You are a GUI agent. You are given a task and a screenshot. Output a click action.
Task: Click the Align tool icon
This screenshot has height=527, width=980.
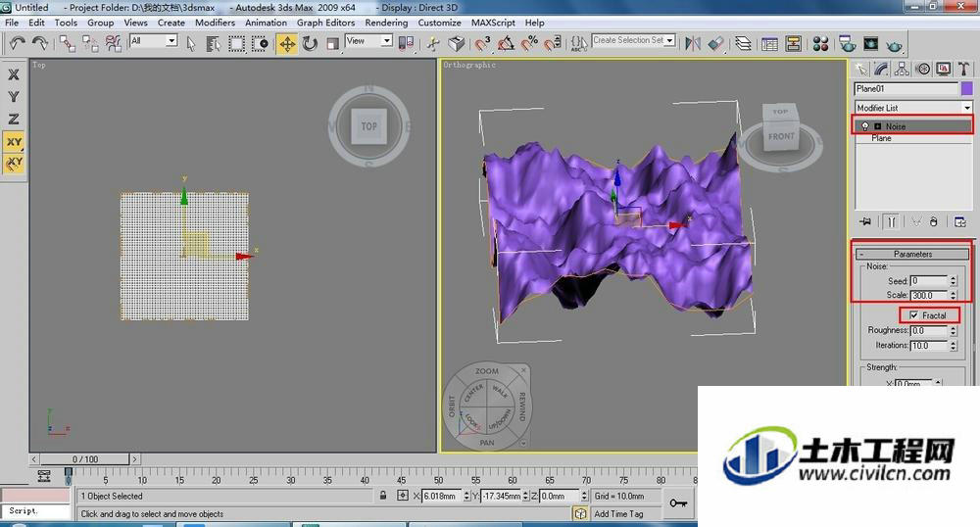click(716, 43)
